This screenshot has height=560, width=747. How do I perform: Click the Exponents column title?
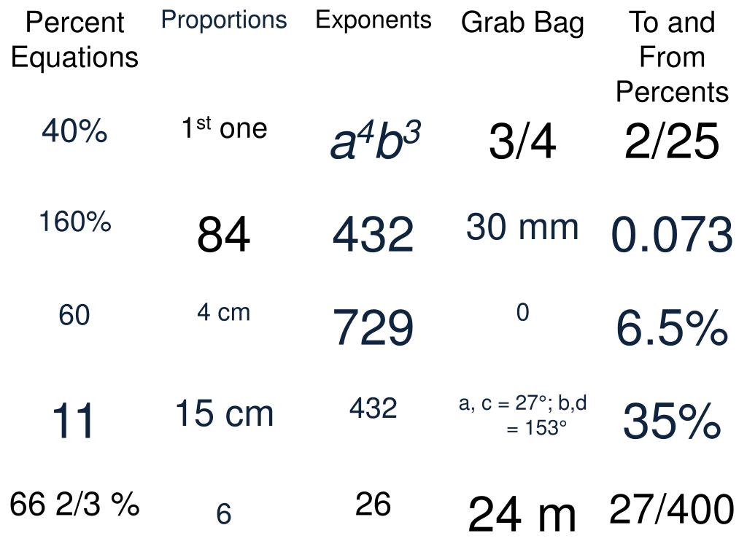373,20
